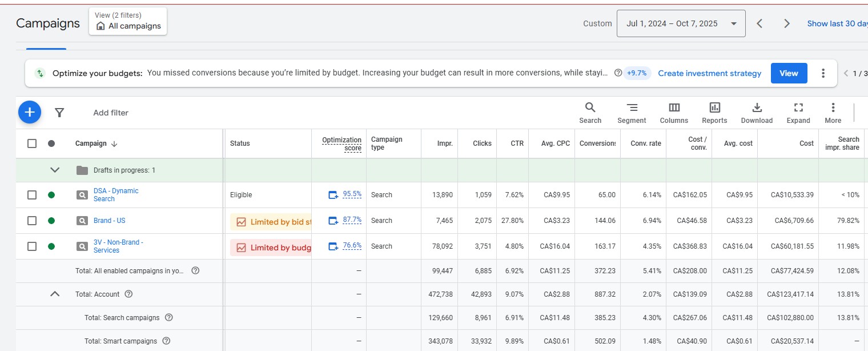Select the checkbox for 3V - Non-Brand - Services
The width and height of the screenshot is (868, 351).
(32, 246)
